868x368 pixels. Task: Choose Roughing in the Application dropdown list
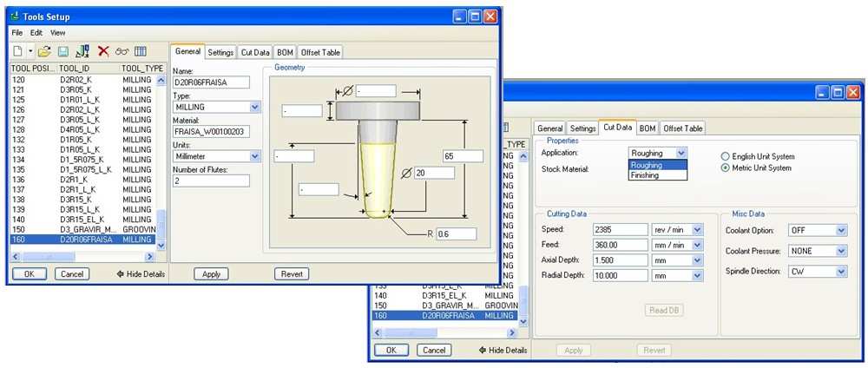click(x=658, y=165)
